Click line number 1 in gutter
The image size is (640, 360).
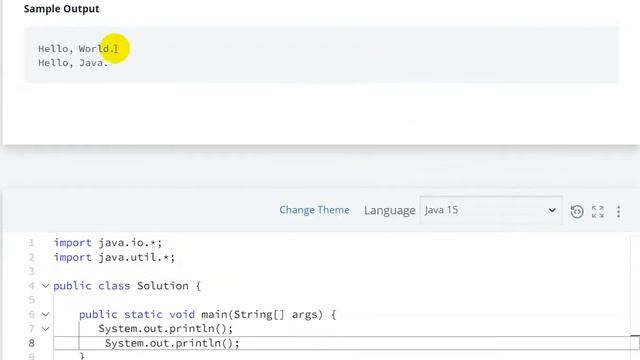[x=31, y=243]
